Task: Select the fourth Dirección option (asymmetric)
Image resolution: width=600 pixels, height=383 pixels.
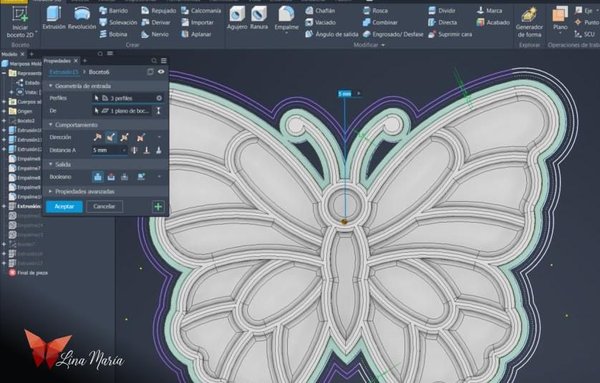Action: [x=140, y=137]
